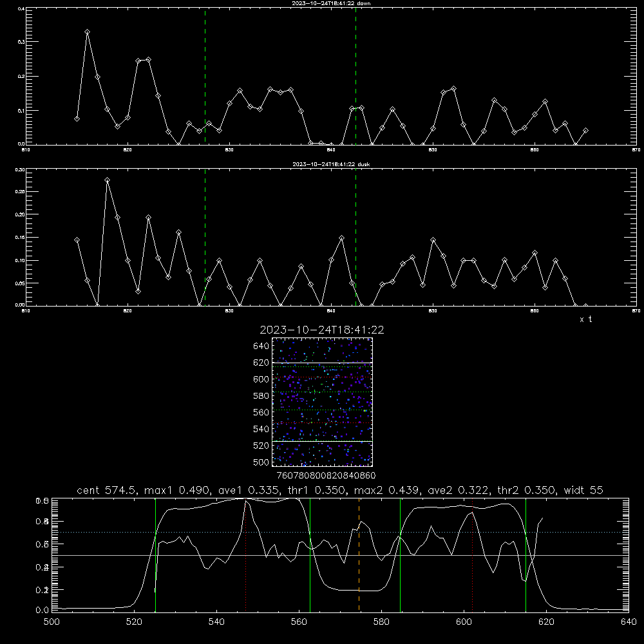644x644 pixels.
Task: Click the green vertical line near 585
Action: pyautogui.click(x=400, y=554)
